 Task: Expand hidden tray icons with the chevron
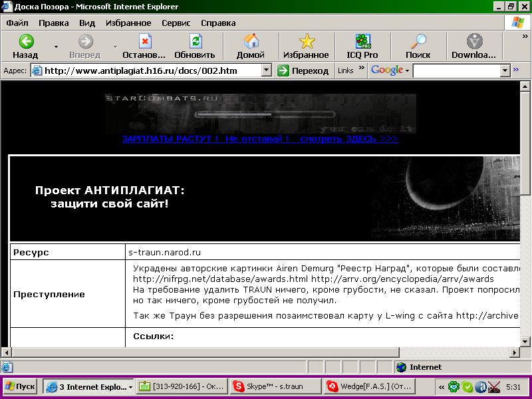441,387
